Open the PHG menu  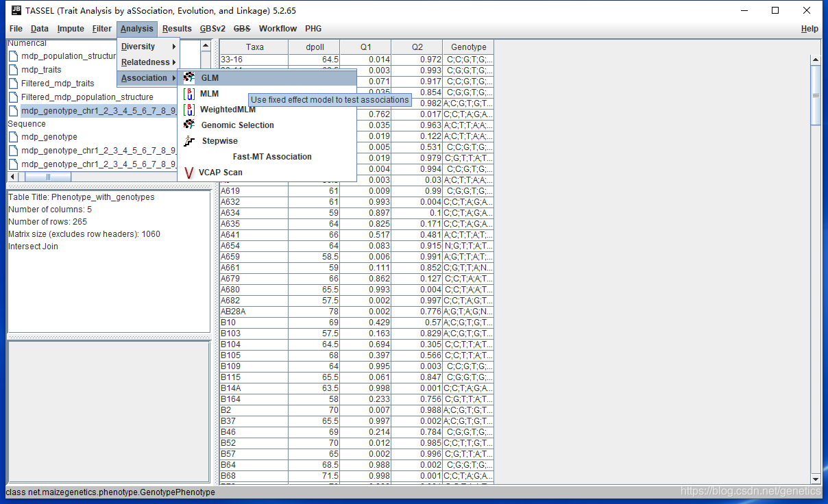[x=313, y=29]
